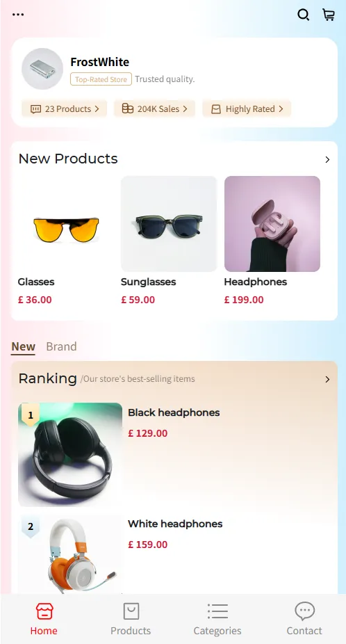Viewport: 346px width, 644px height.
Task: Open the Sunglasses product thumbnail
Action: 169,224
